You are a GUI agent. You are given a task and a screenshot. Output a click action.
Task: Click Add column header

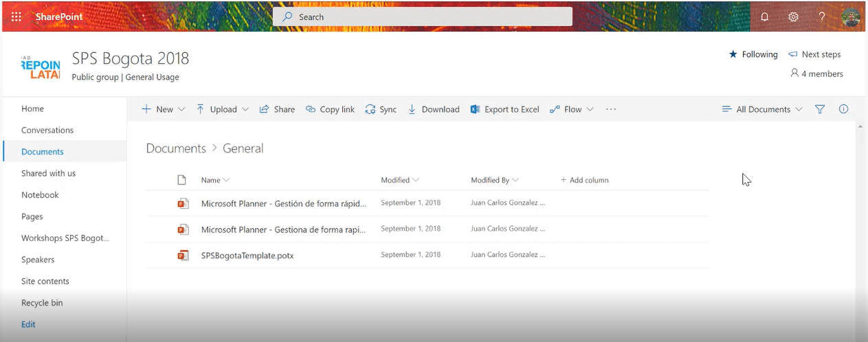[584, 180]
